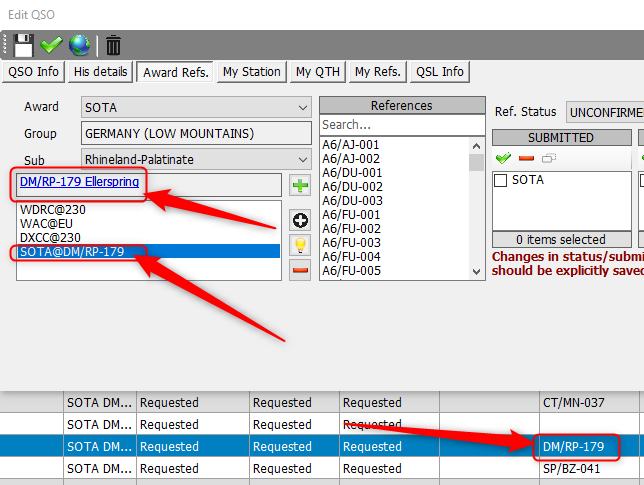Click the References column header
Viewport: 644px width, 485px height.
coord(402,106)
